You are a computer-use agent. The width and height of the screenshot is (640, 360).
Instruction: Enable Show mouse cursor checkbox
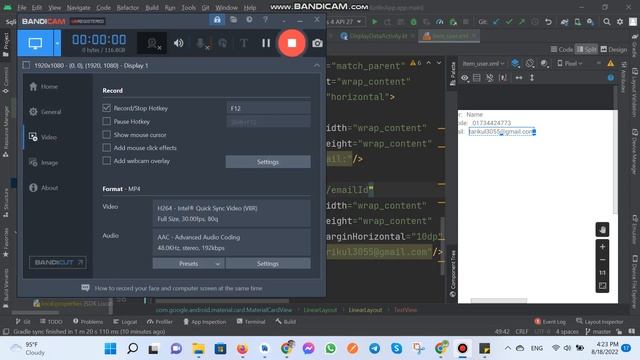point(107,134)
